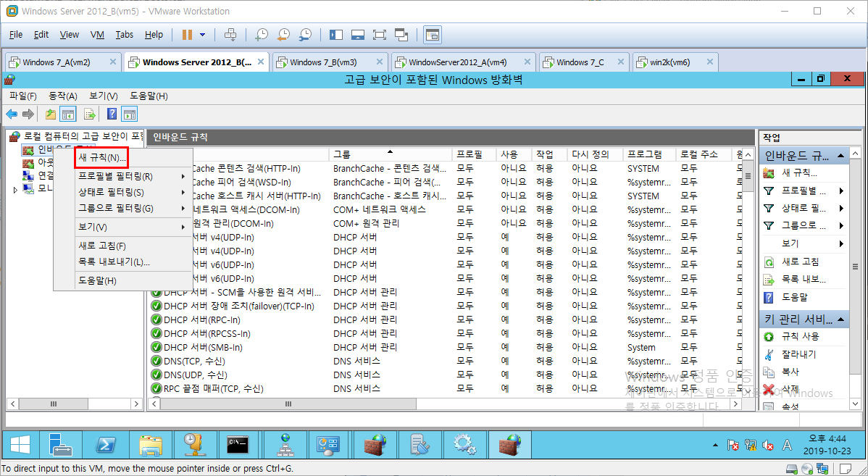868x476 pixels.
Task: Click 새로 고침 in the actions pane
Action: (801, 262)
